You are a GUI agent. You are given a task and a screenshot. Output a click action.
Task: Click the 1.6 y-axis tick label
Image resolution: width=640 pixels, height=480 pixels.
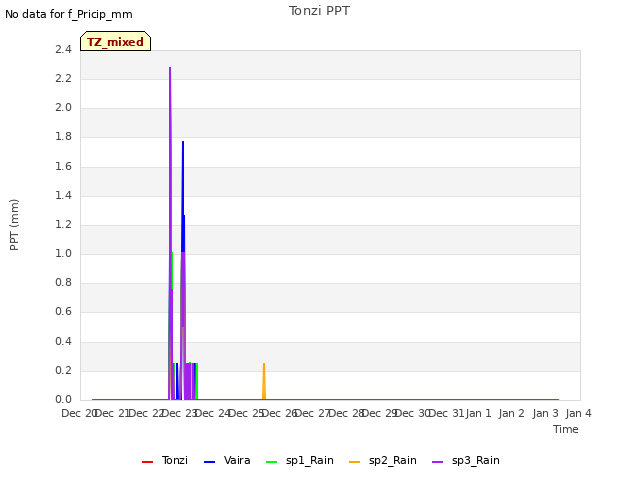[63, 166]
